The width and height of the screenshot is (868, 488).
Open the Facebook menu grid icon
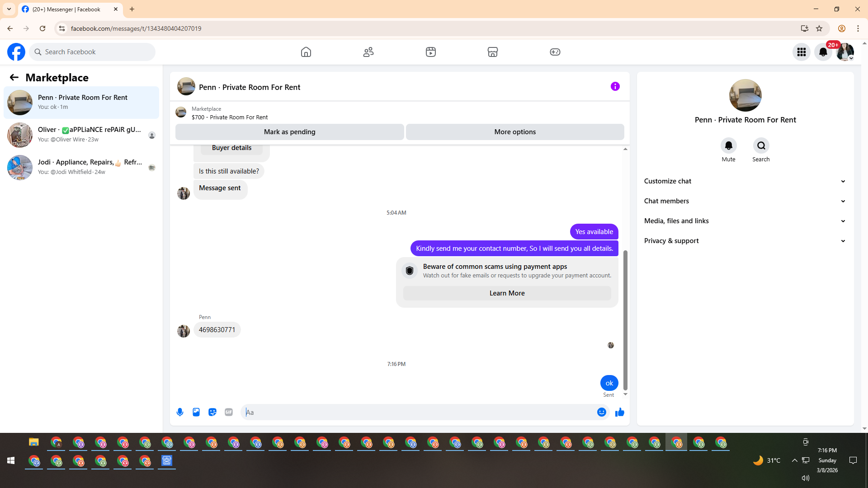tap(802, 52)
